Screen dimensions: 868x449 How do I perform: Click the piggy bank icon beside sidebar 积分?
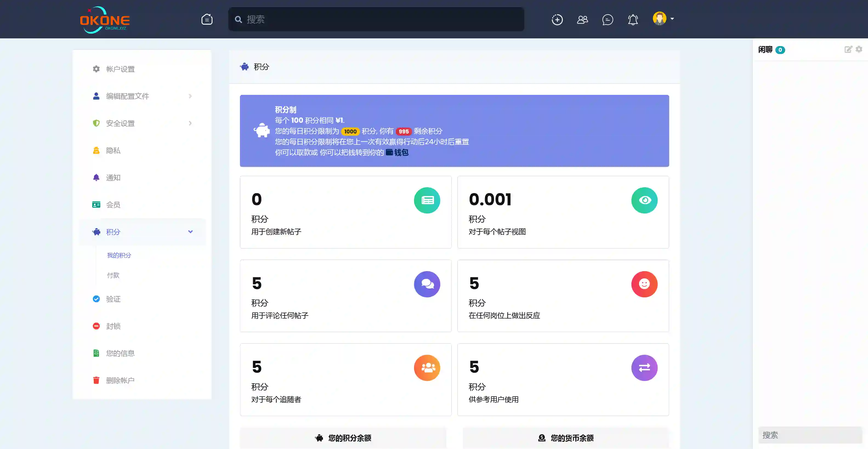click(x=97, y=232)
